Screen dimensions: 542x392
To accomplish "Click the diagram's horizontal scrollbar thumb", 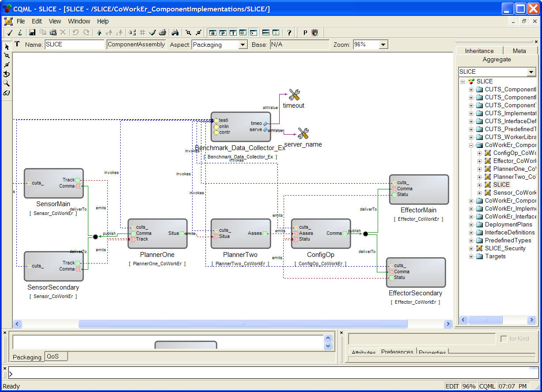I will click(x=243, y=324).
